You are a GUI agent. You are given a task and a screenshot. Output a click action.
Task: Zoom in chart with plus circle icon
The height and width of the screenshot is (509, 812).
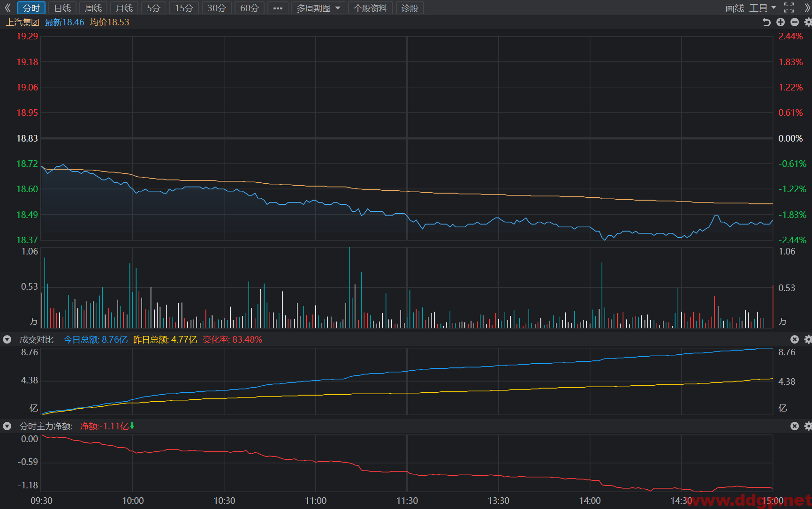coord(781,22)
